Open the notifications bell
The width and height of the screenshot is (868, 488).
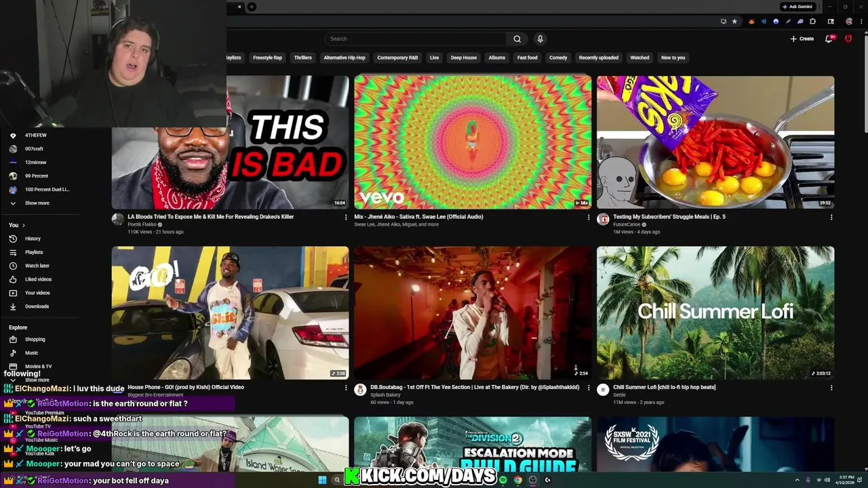pyautogui.click(x=829, y=39)
